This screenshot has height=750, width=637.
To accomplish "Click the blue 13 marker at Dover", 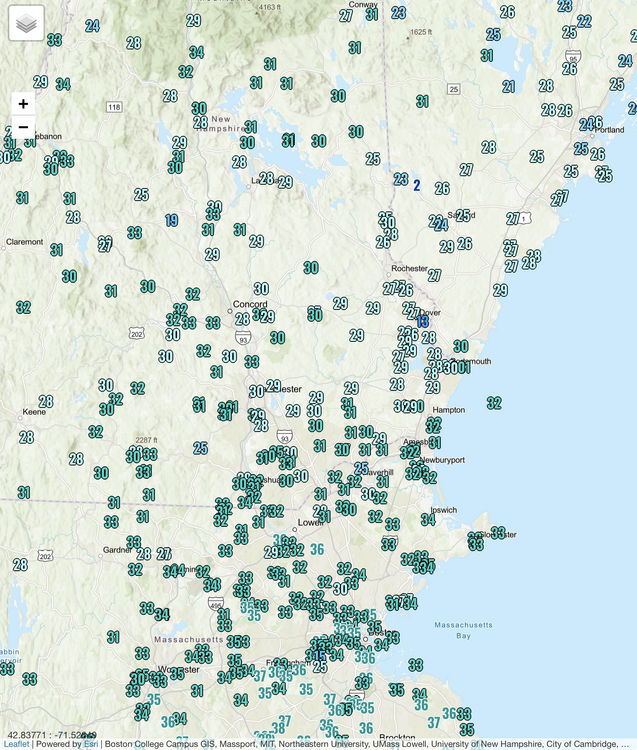I will (422, 321).
